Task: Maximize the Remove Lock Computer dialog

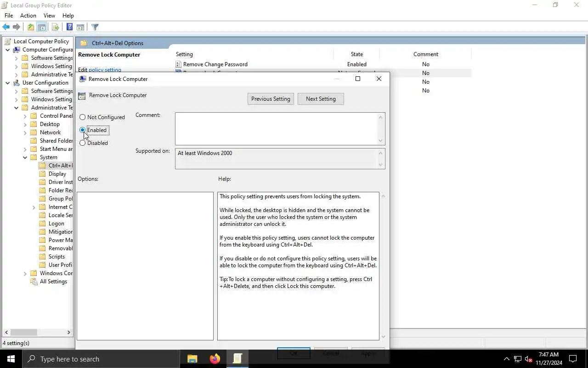Action: coord(358,79)
